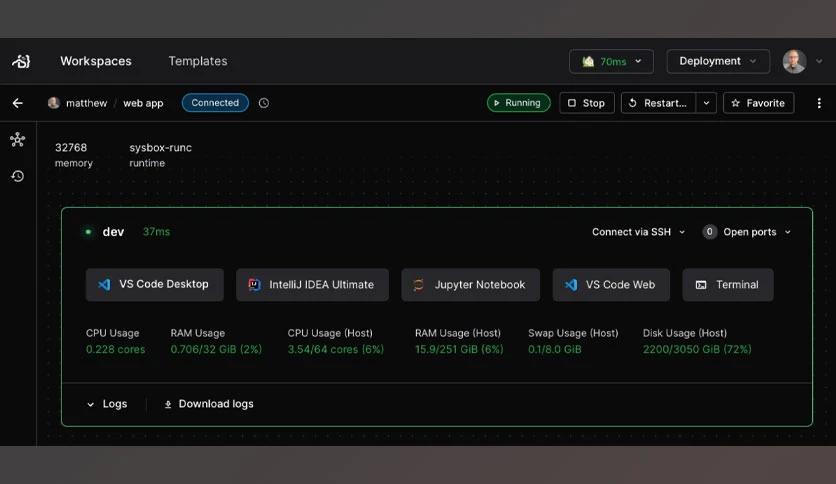Open the Deployment dropdown
The image size is (836, 484).
[718, 61]
